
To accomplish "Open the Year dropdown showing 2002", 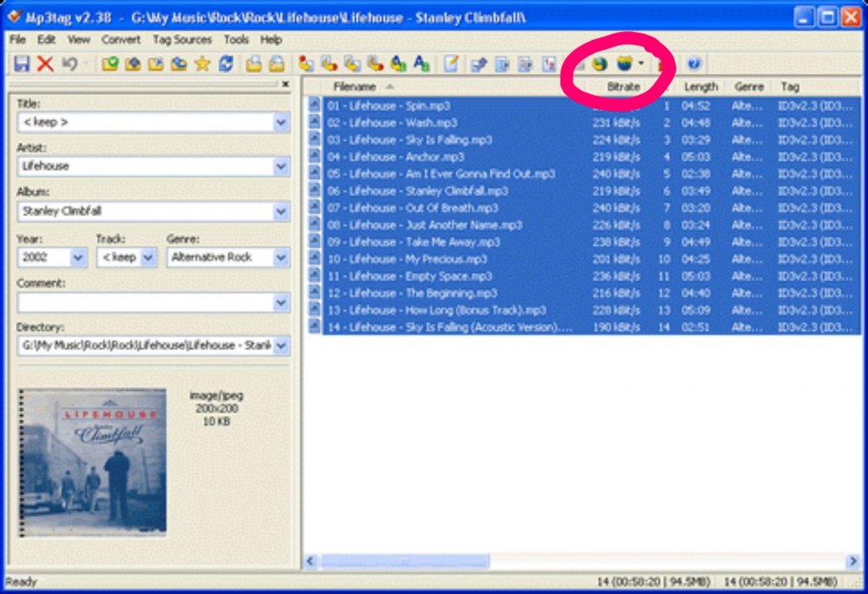I will [78, 257].
